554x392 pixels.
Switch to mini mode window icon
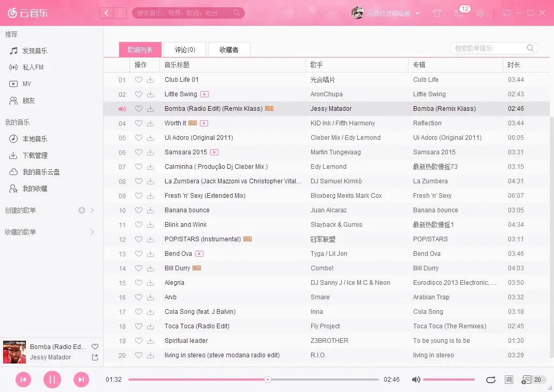[506, 13]
